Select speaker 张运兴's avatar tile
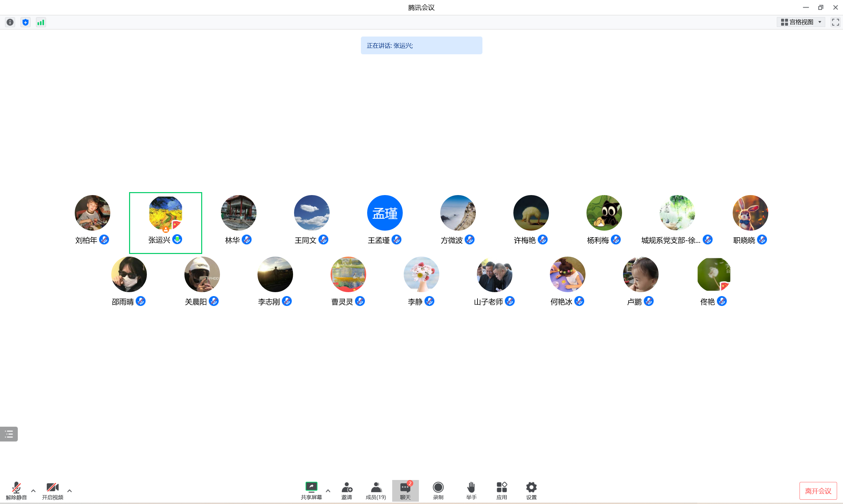Viewport: 843px width, 504px height. click(166, 213)
